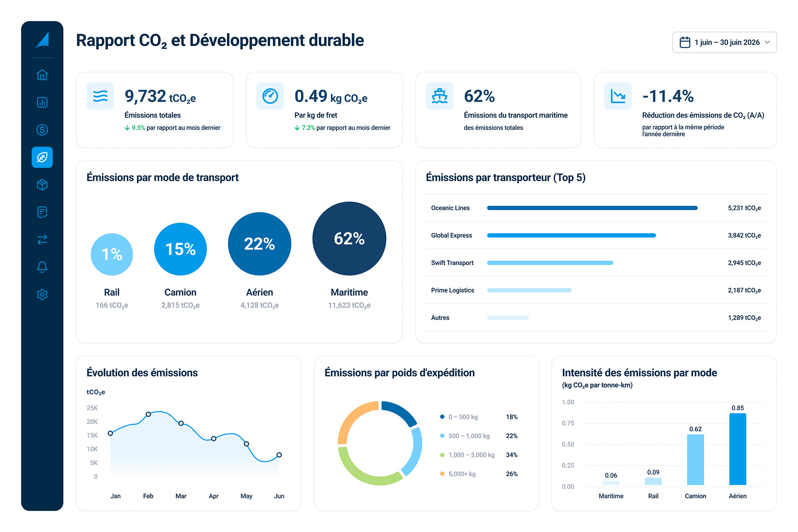
Task: Open the document checklist sidebar icon
Action: click(42, 212)
